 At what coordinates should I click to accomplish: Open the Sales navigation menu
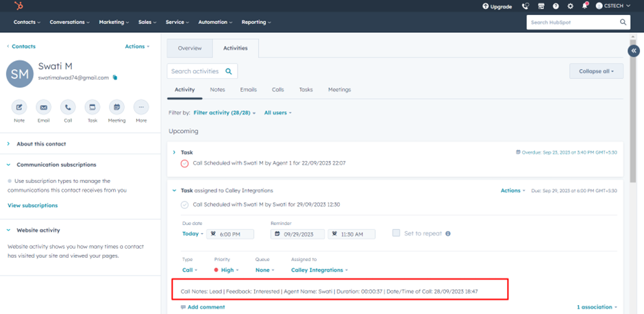click(x=147, y=22)
